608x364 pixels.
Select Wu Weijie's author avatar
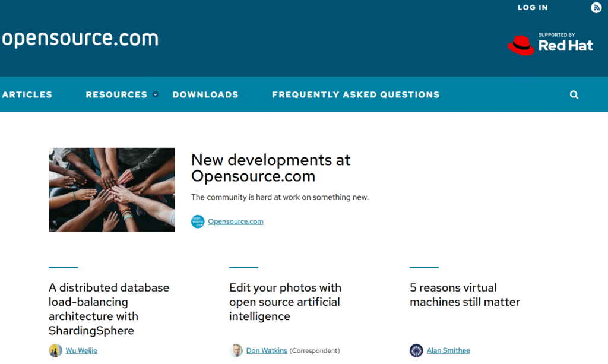click(54, 350)
